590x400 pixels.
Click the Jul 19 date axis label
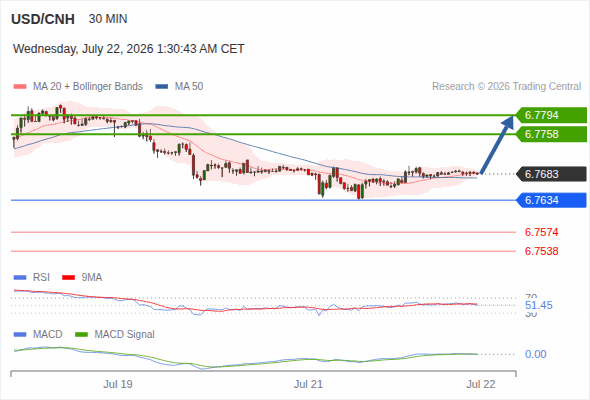pyautogui.click(x=118, y=384)
